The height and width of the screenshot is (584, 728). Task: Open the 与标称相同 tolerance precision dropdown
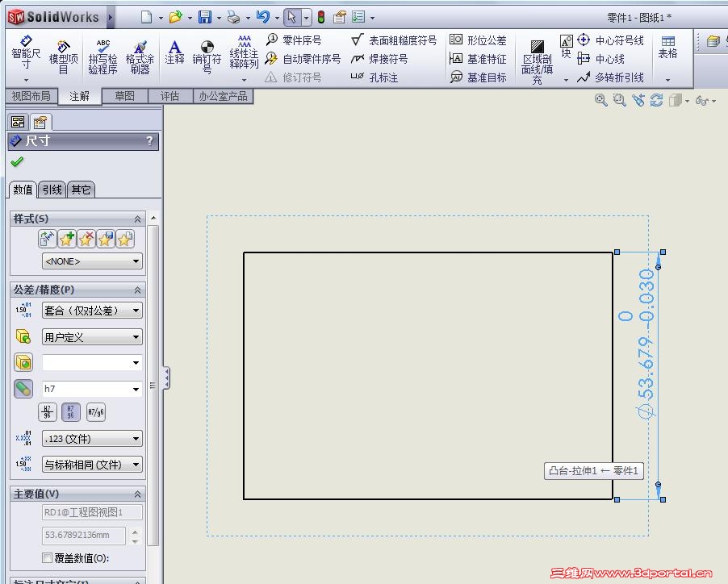pos(92,465)
